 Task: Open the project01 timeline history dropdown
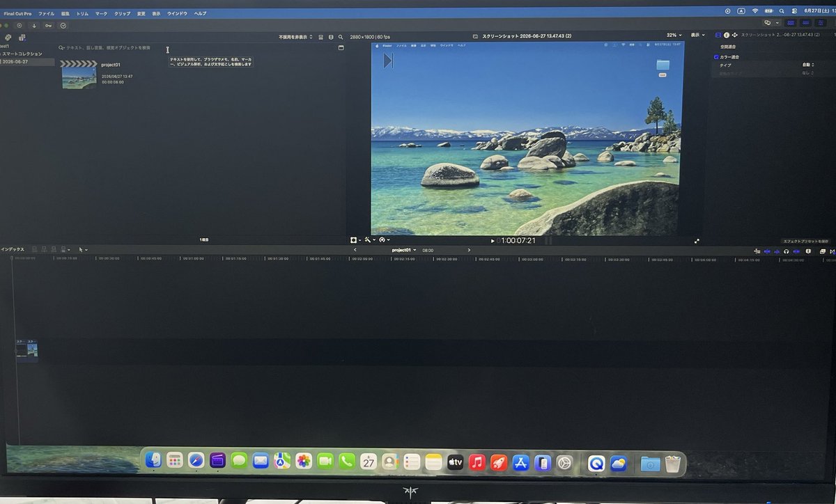[404, 250]
